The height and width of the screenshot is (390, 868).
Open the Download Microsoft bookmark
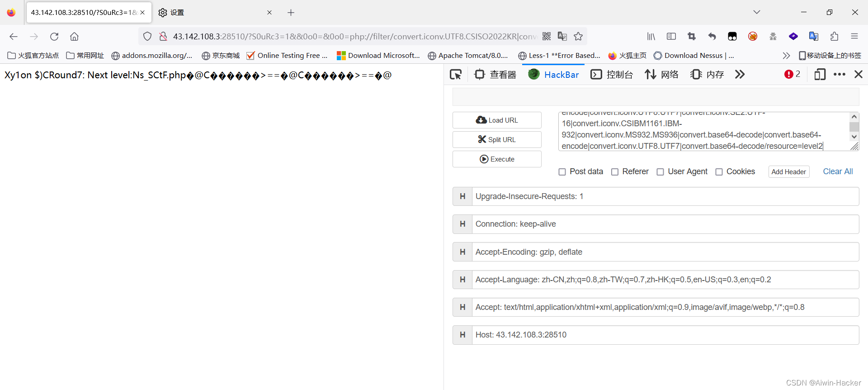click(378, 56)
